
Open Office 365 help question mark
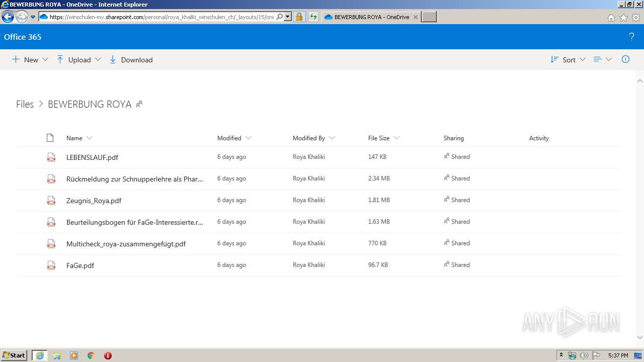point(631,37)
